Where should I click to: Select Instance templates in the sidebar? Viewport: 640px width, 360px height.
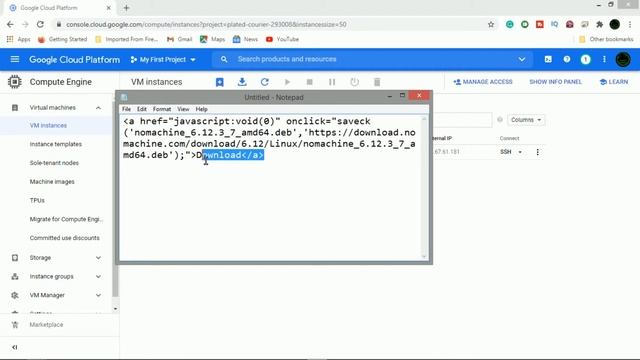pos(56,144)
